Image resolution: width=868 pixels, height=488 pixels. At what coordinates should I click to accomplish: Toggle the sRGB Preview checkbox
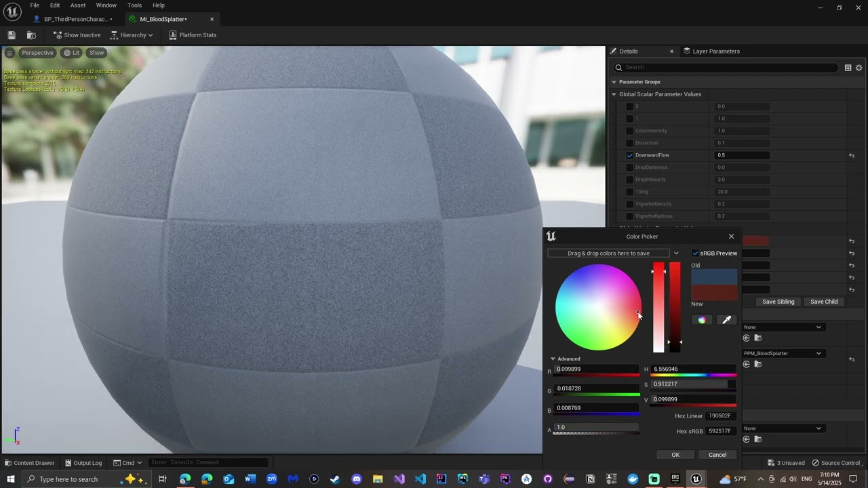695,253
